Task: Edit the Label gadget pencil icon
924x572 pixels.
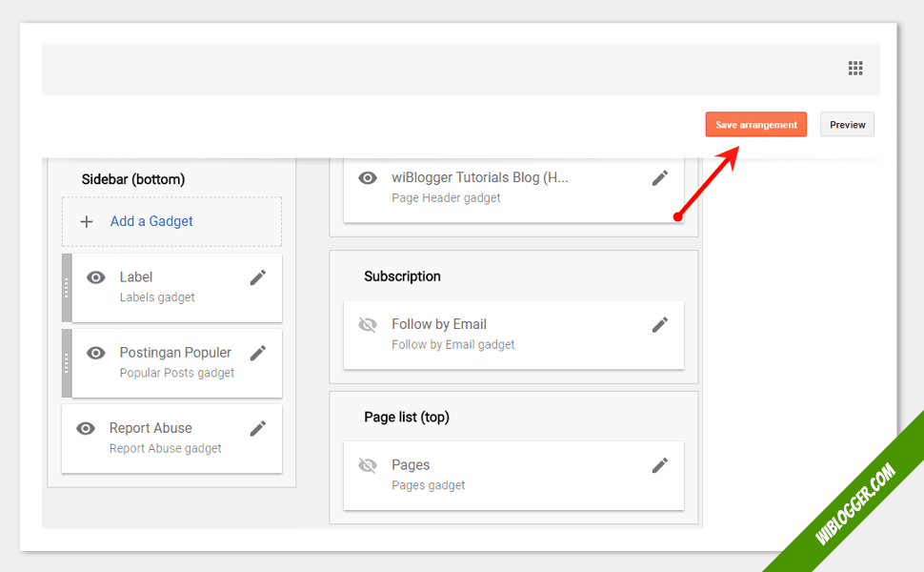Action: point(258,277)
